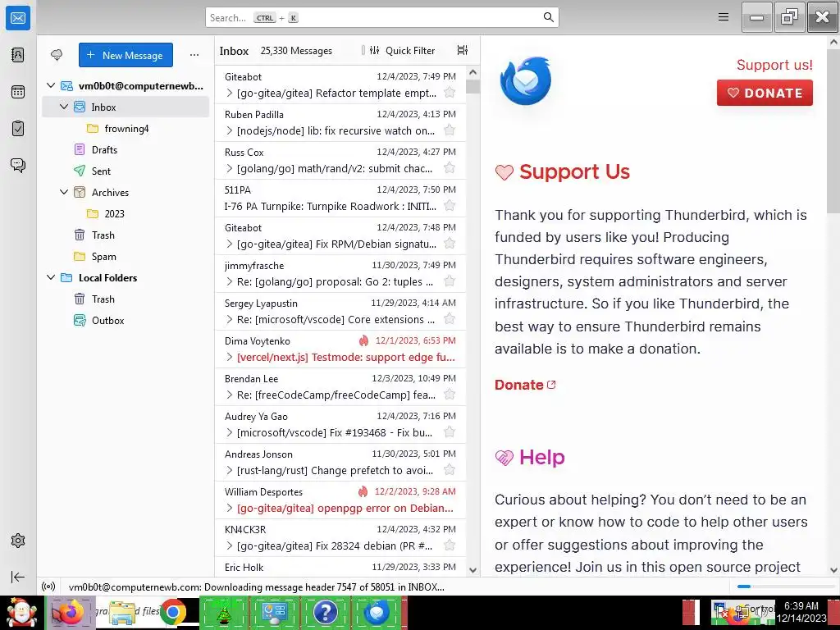
Task: Star the KN4CK3R message
Action: (450, 546)
